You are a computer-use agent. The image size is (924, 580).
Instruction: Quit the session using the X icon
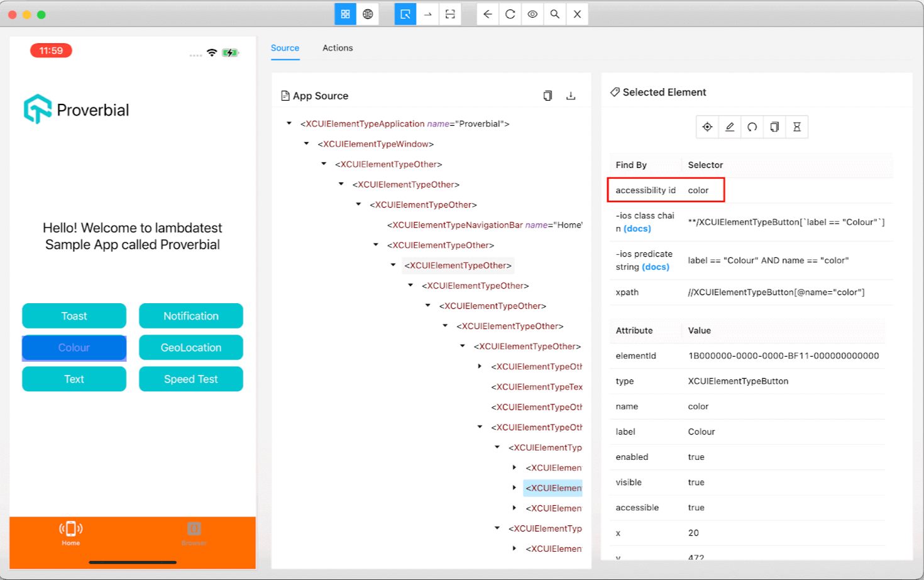(577, 13)
